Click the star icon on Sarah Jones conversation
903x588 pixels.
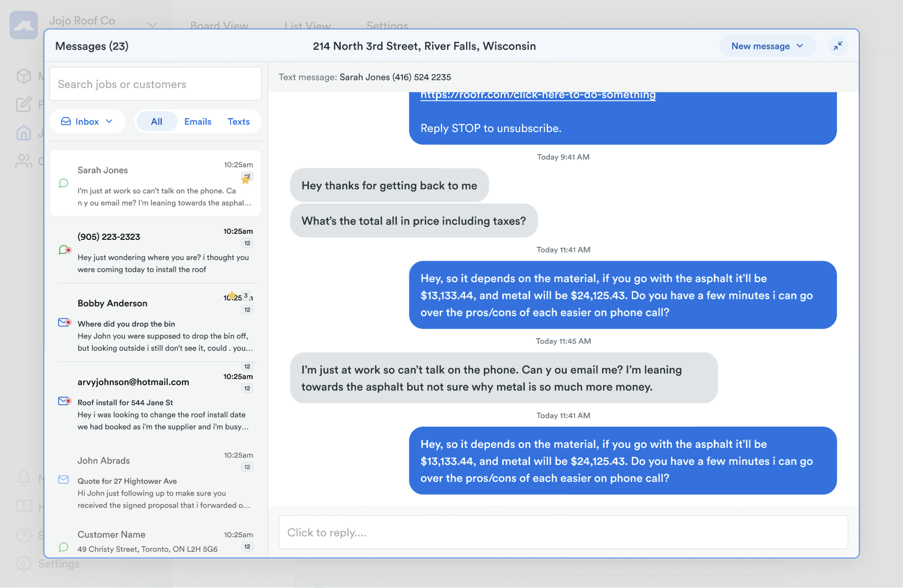[245, 180]
